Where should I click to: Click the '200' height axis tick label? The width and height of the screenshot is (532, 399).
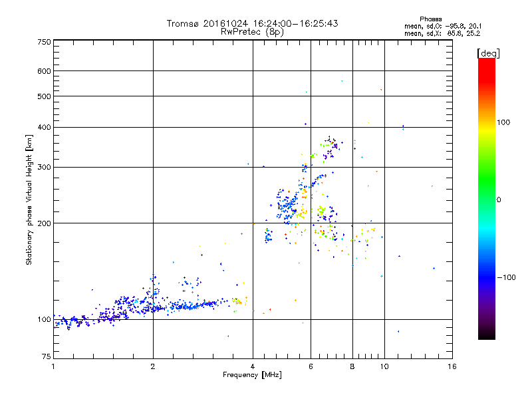pyautogui.click(x=44, y=223)
